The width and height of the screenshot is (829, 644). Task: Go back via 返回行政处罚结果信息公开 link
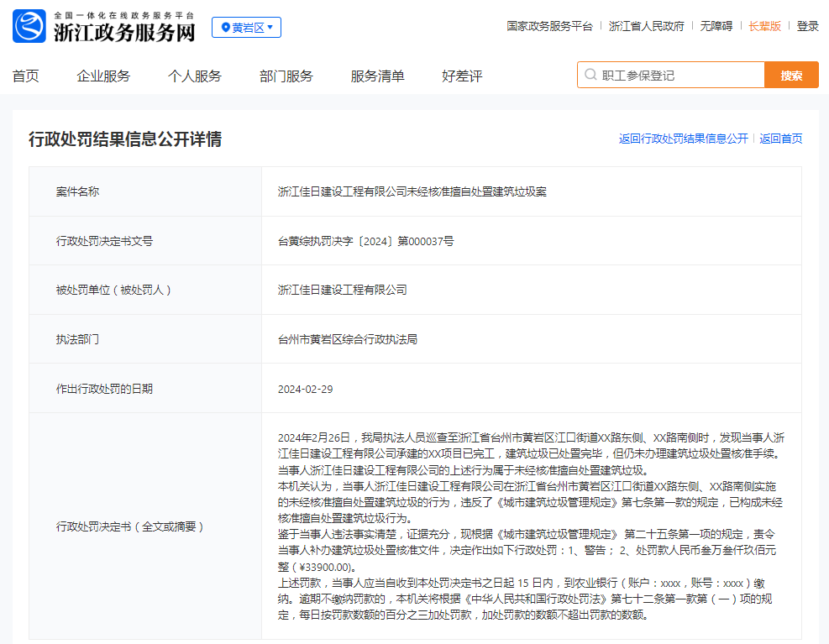pos(683,139)
